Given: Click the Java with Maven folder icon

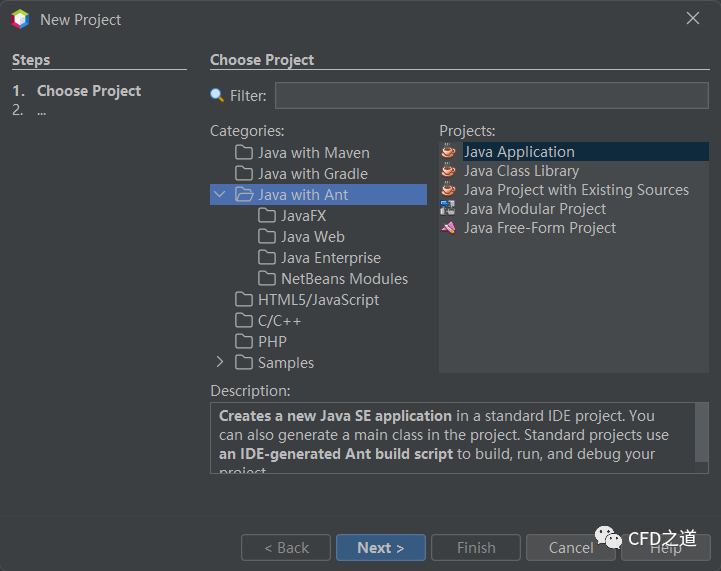Looking at the screenshot, I should click(244, 153).
